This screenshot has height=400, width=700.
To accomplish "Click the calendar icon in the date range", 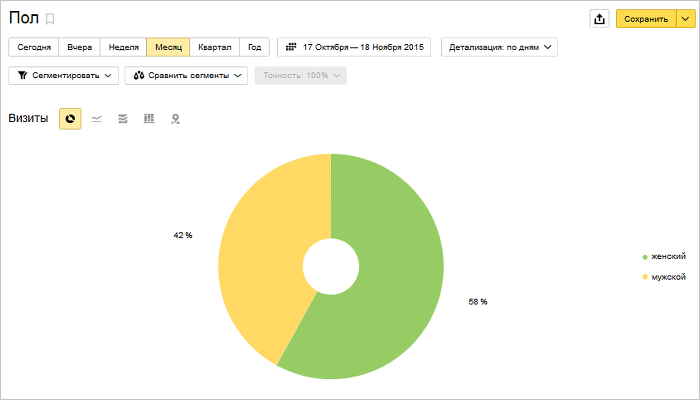I will pos(291,47).
